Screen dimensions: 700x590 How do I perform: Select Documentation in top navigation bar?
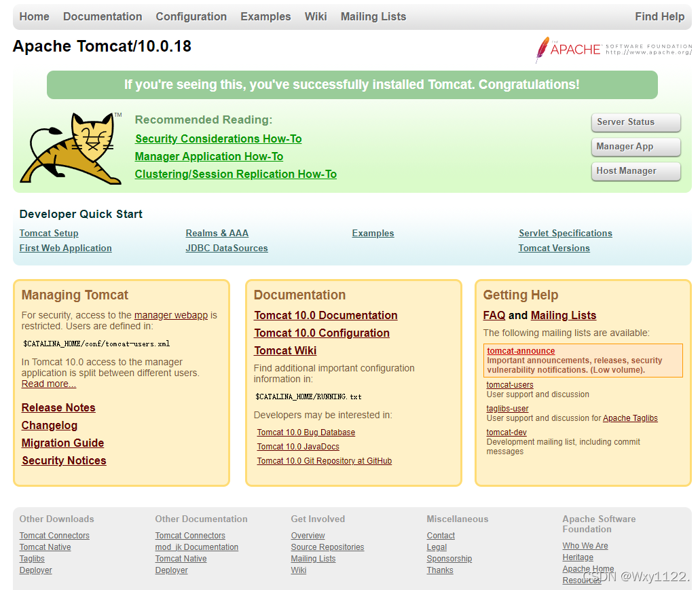point(103,16)
